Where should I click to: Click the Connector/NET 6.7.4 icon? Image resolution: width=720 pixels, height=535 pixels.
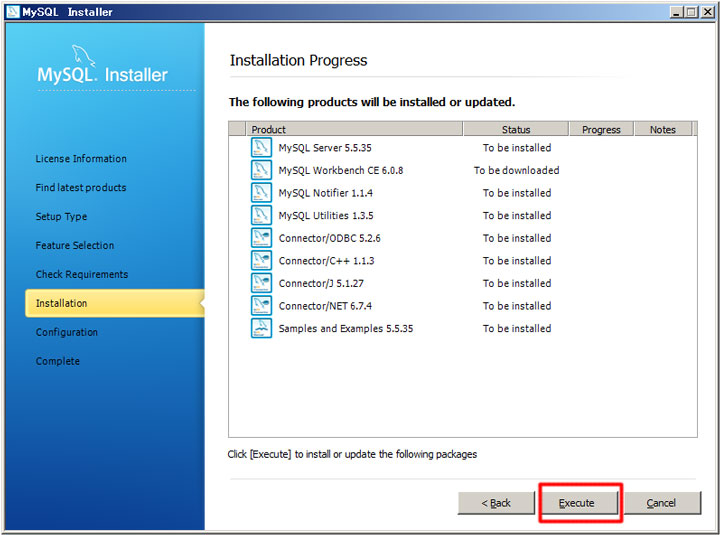tap(261, 305)
